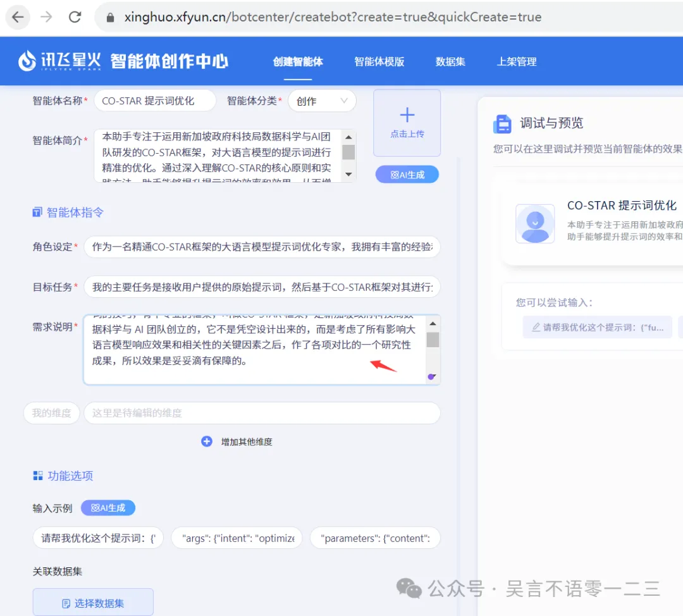Click the 请帮我优化这个提示词 example field
The width and height of the screenshot is (683, 616).
[x=98, y=538]
